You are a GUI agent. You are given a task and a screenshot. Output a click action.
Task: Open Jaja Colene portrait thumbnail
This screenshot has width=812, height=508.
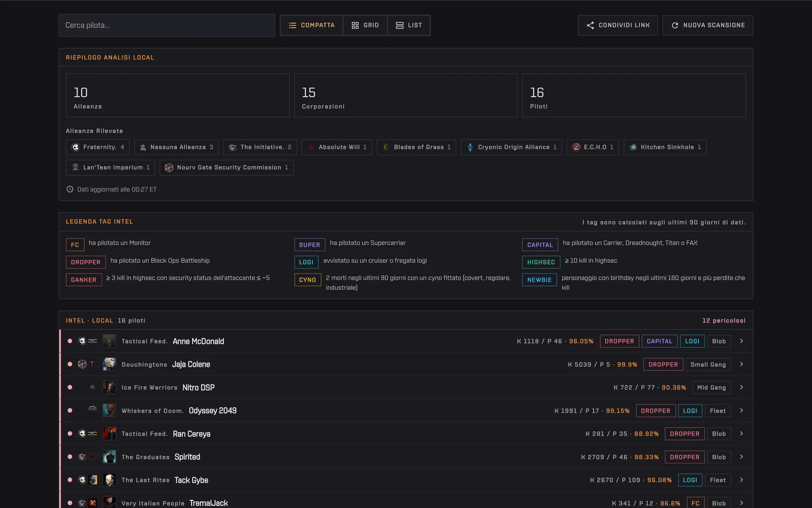(x=109, y=364)
